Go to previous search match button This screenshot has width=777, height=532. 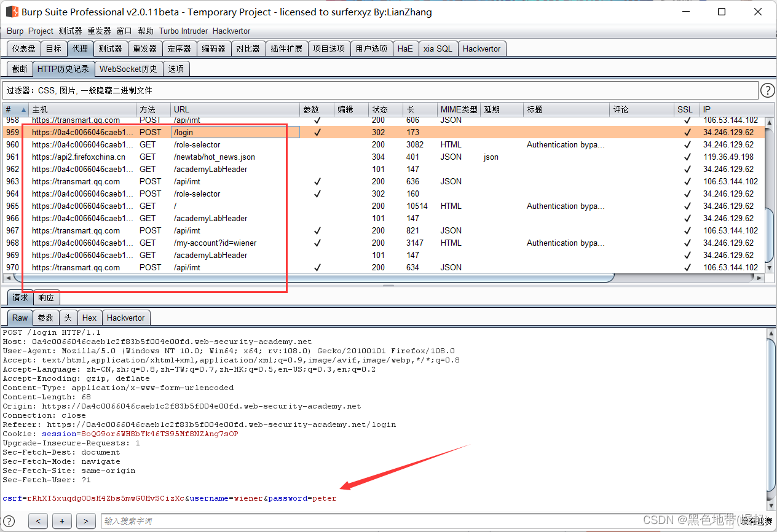38,521
